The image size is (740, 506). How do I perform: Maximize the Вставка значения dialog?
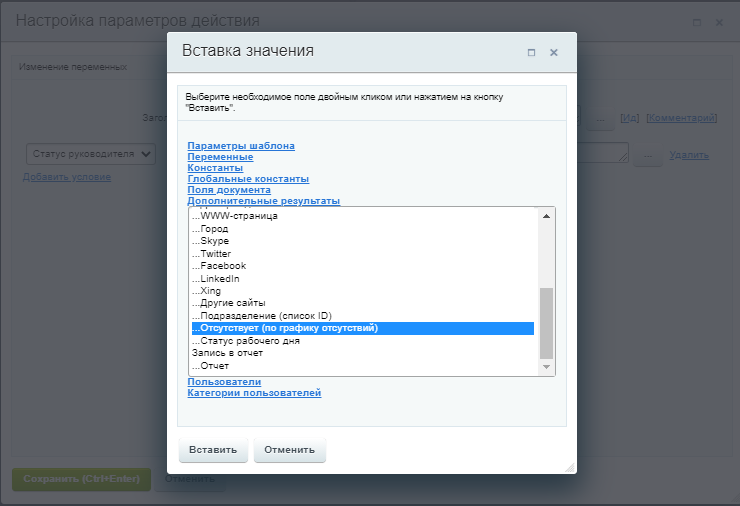pos(531,52)
